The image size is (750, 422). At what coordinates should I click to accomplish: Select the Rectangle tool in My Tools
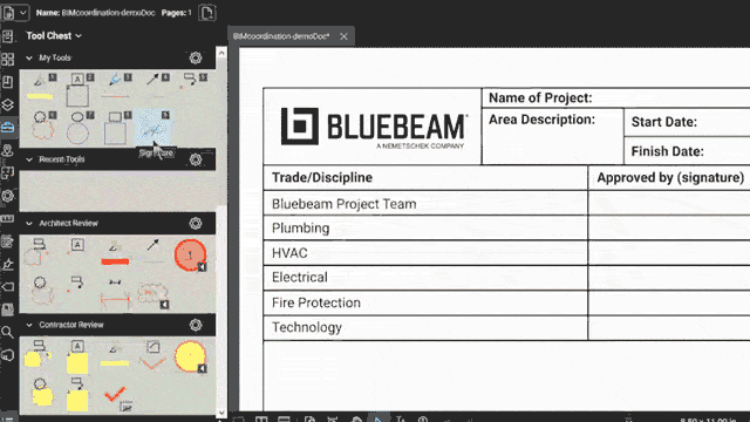115,127
